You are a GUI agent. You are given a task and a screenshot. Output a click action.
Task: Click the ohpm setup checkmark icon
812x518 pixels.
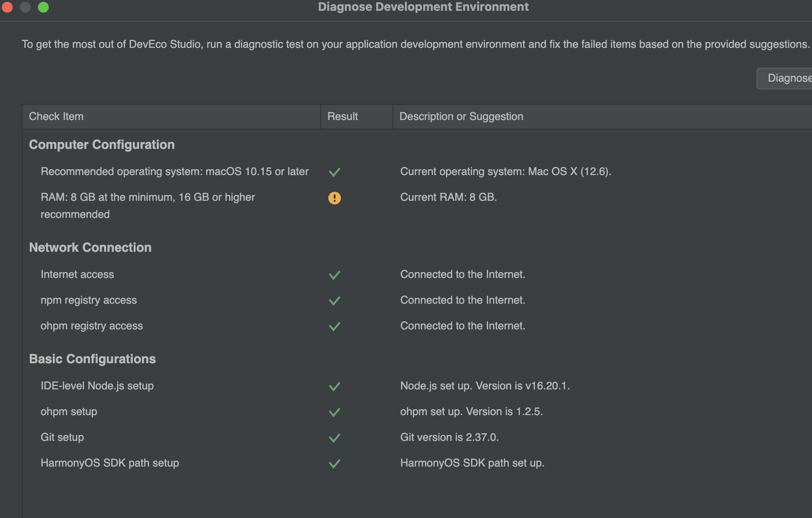[334, 412]
